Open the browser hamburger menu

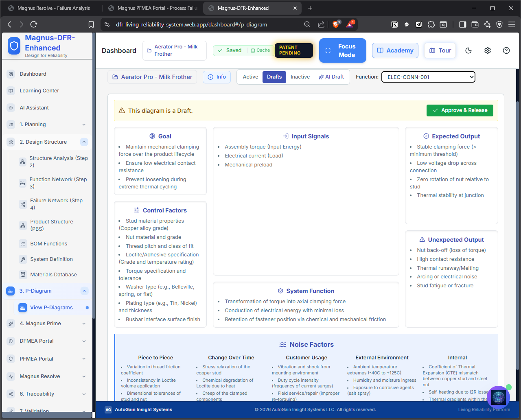pos(512,24)
